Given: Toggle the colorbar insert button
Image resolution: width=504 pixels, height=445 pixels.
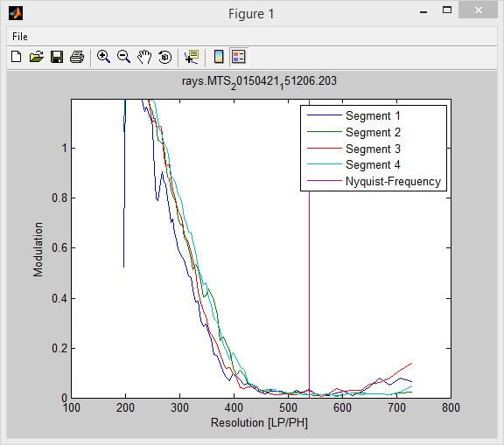Looking at the screenshot, I should pos(219,57).
